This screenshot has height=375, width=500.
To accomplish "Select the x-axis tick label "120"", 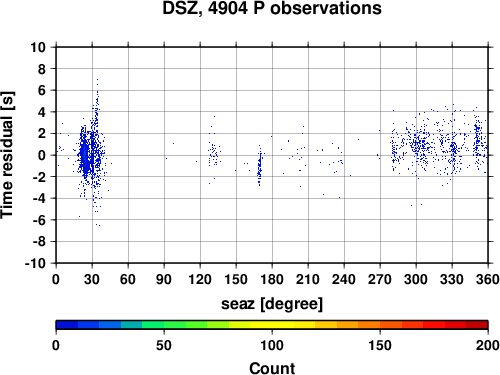I will (x=200, y=279).
